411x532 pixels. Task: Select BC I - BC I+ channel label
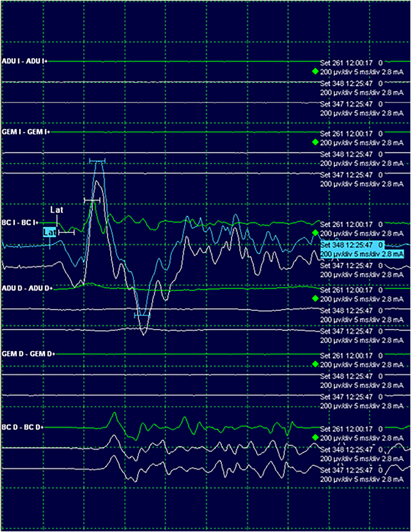click(20, 223)
